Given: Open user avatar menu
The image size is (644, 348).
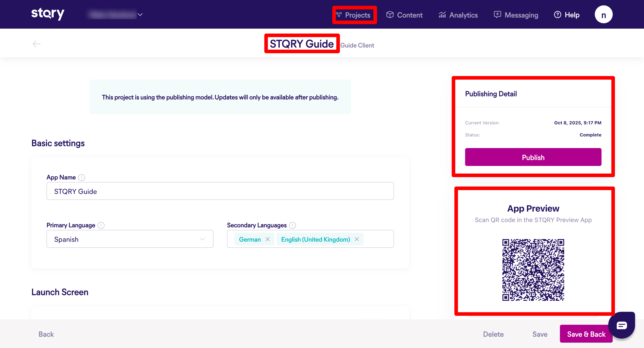Looking at the screenshot, I should tap(603, 15).
